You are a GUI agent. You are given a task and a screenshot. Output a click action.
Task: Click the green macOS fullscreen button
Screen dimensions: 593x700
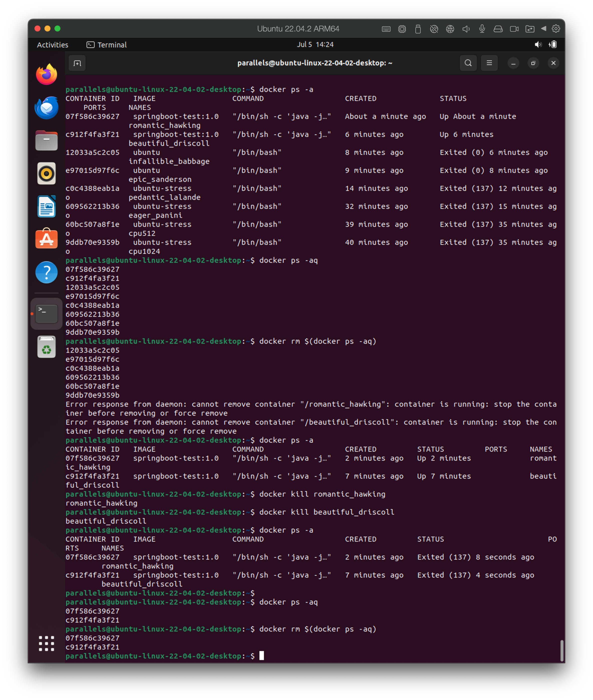click(x=57, y=28)
